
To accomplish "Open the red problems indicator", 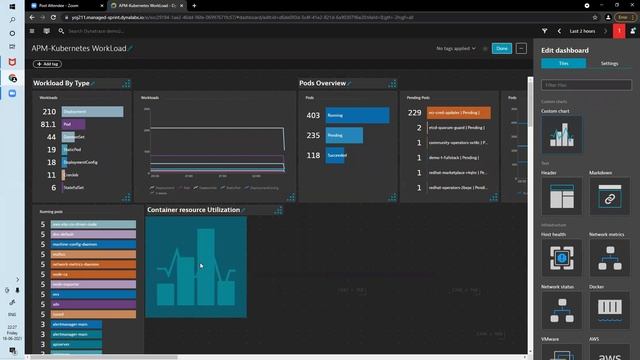I will (x=619, y=31).
